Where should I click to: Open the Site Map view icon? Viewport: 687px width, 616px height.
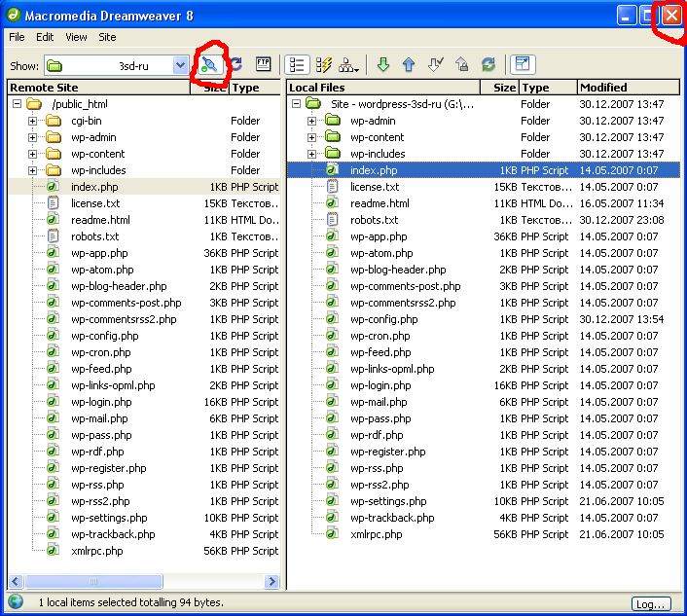[x=348, y=65]
